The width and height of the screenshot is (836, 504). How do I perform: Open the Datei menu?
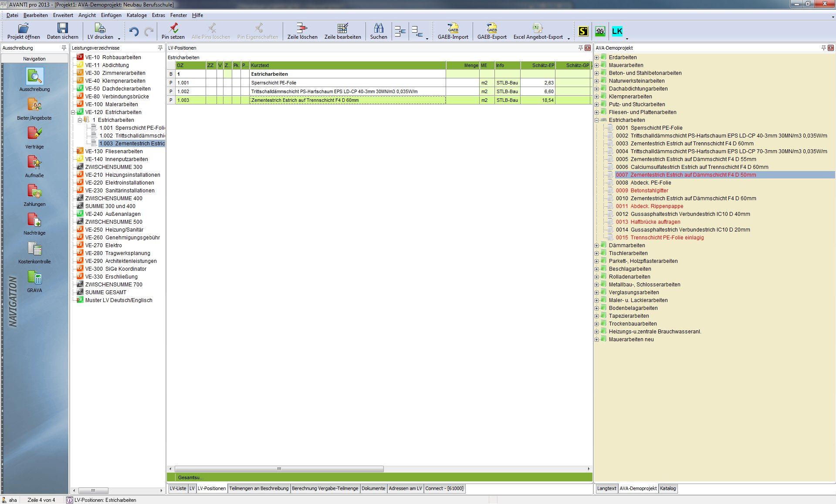[x=12, y=15]
